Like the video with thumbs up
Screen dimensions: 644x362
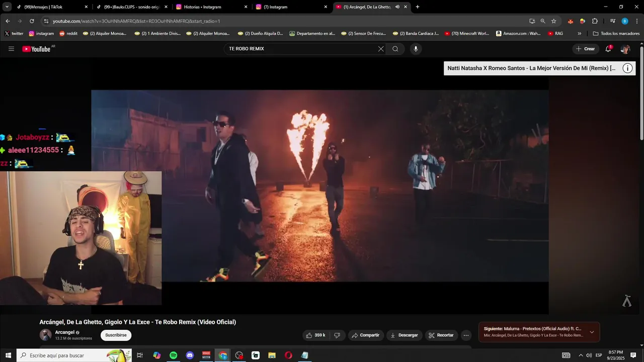(315, 335)
